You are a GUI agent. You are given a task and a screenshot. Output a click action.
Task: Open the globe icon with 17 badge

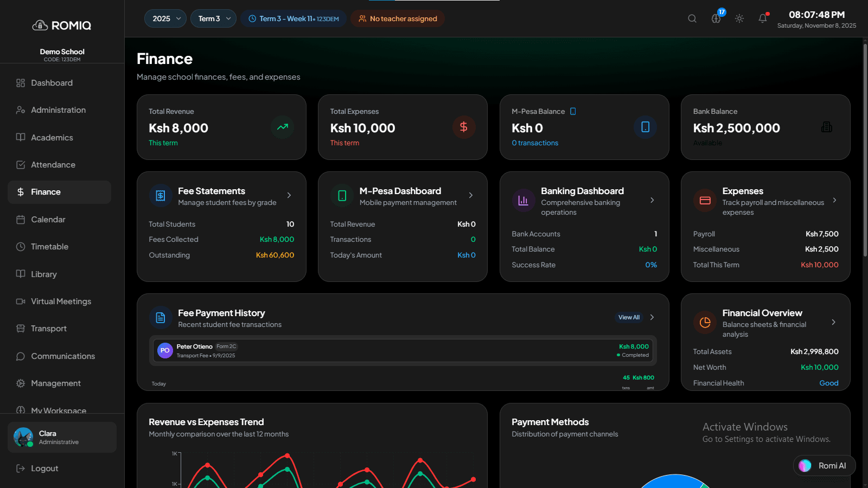(716, 18)
